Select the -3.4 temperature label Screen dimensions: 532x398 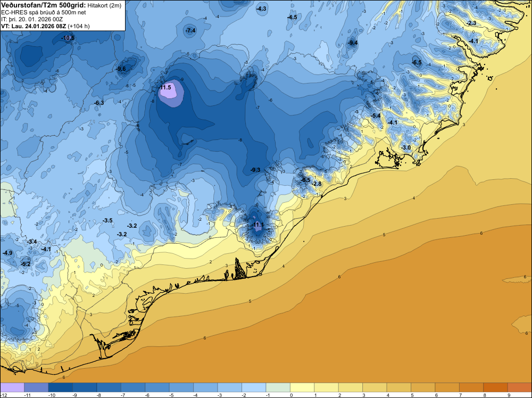(x=32, y=242)
